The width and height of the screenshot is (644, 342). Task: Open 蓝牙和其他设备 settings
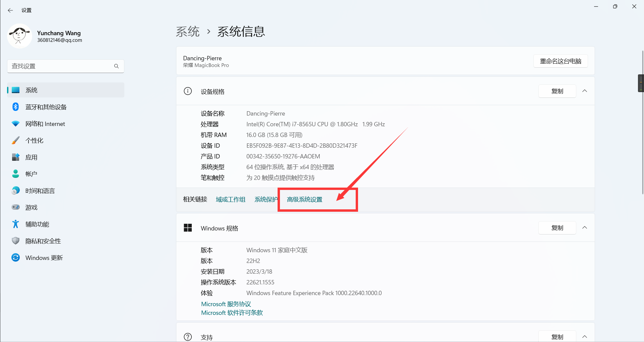click(x=66, y=107)
